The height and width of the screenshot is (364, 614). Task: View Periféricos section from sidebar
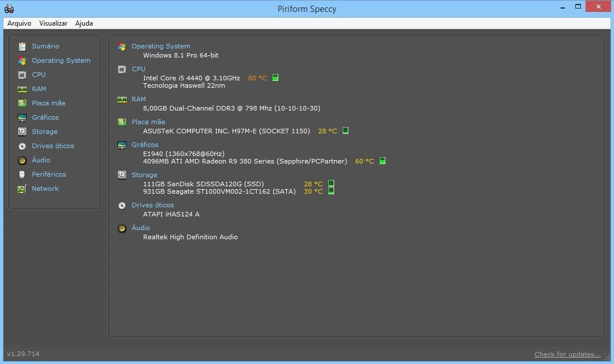pyautogui.click(x=49, y=174)
